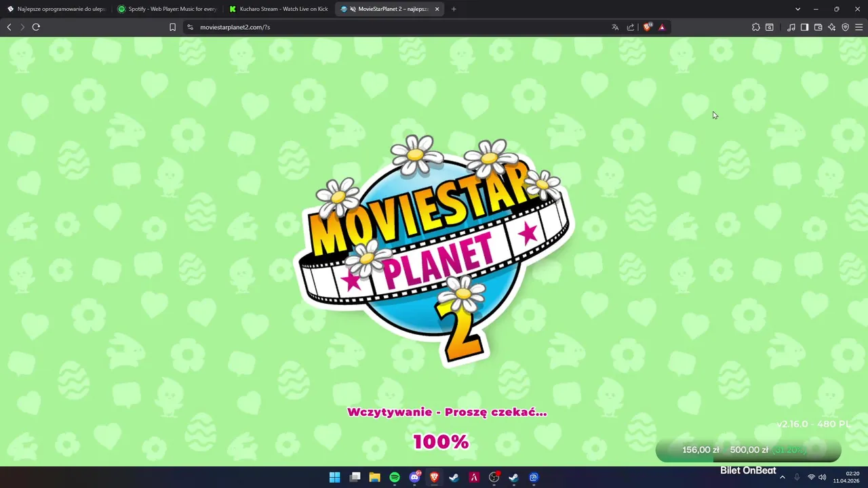
Task: Click the Wczytywanie - Proszę czekać text
Action: coord(447,412)
